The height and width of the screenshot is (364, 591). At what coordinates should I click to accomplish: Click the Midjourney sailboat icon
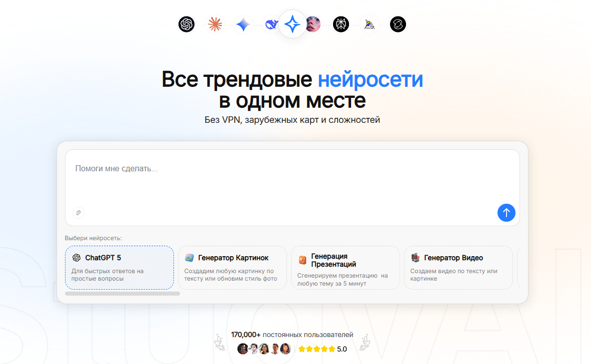tap(369, 24)
